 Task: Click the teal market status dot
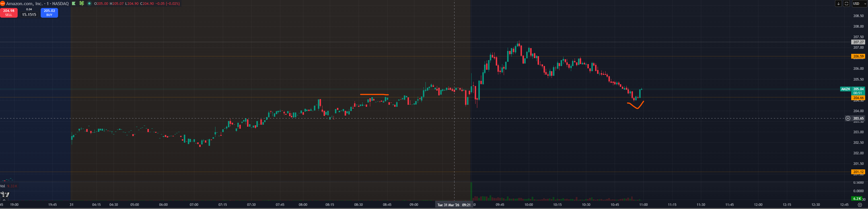coord(89,3)
